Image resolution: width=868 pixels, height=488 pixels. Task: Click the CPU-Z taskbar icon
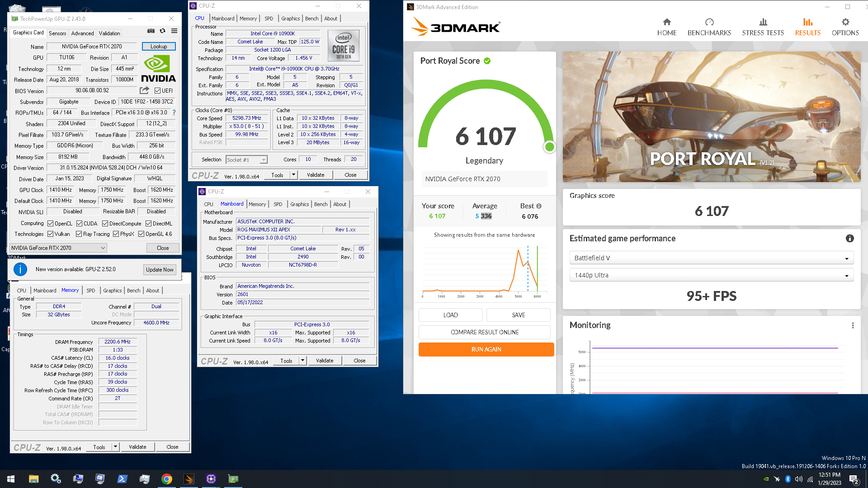click(211, 479)
